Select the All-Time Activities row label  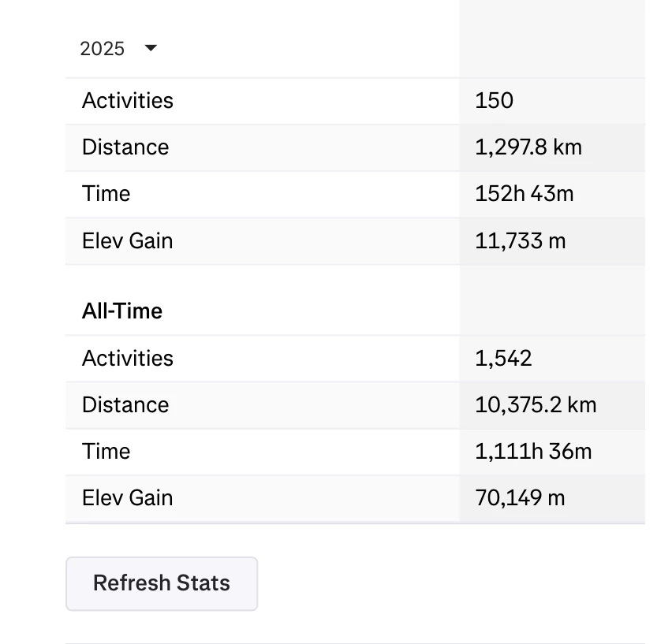(128, 359)
